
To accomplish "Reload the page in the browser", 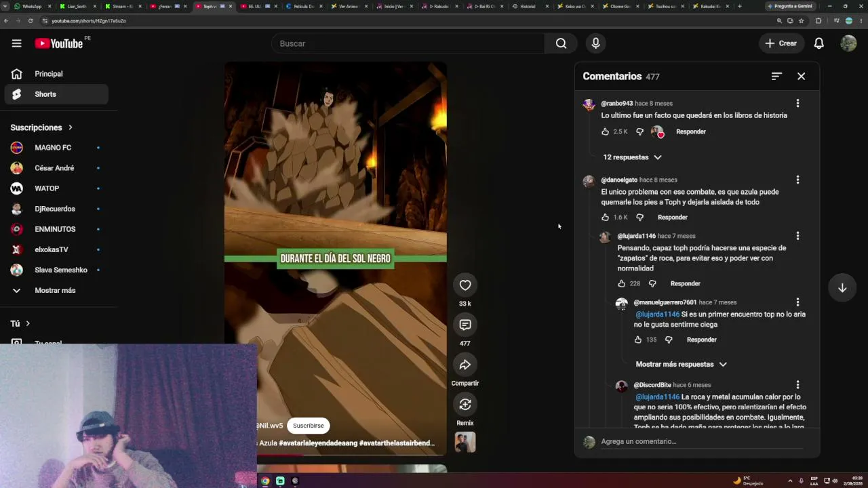I will [x=31, y=21].
